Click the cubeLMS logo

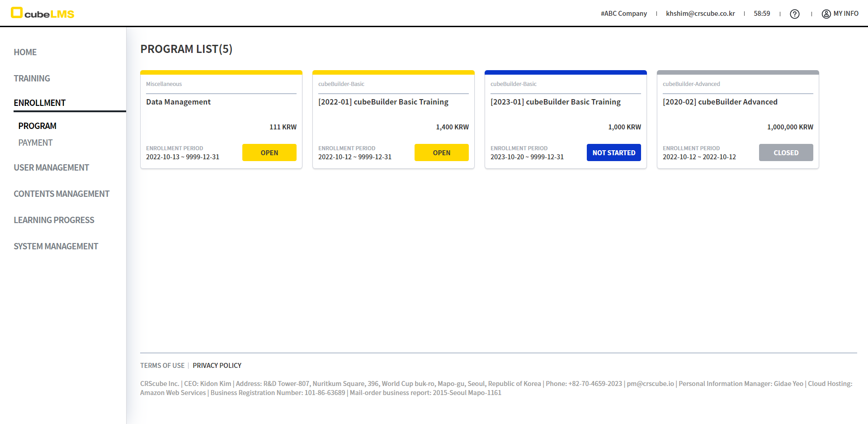click(42, 14)
